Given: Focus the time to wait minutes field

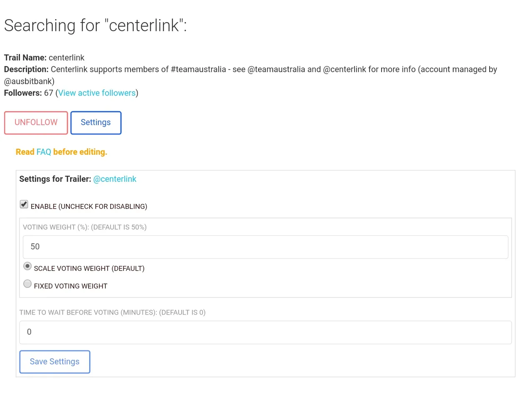Looking at the screenshot, I should (x=266, y=332).
